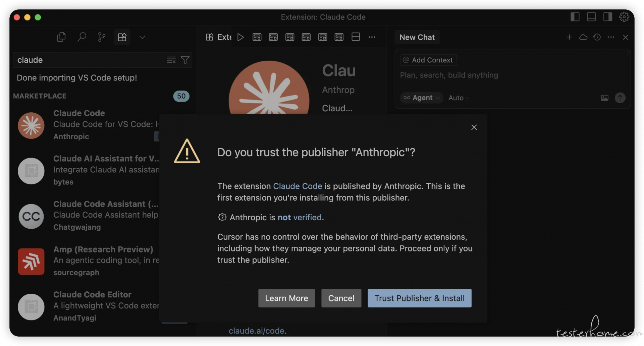The image size is (644, 346).
Task: Open chat panel more options ellipsis
Action: (611, 37)
